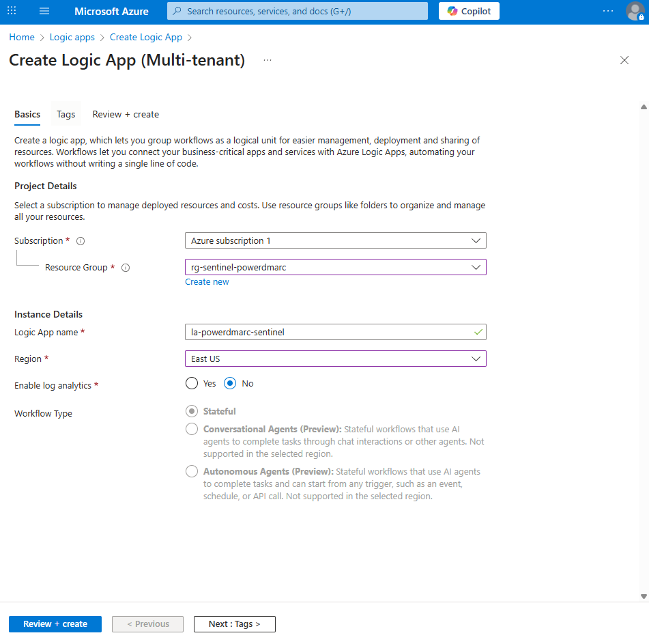Image resolution: width=649 pixels, height=644 pixels.
Task: Open the top bar ellipsis menu
Action: point(607,11)
